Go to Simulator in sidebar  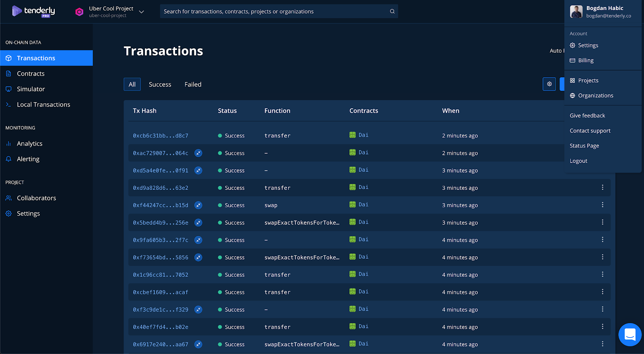31,89
